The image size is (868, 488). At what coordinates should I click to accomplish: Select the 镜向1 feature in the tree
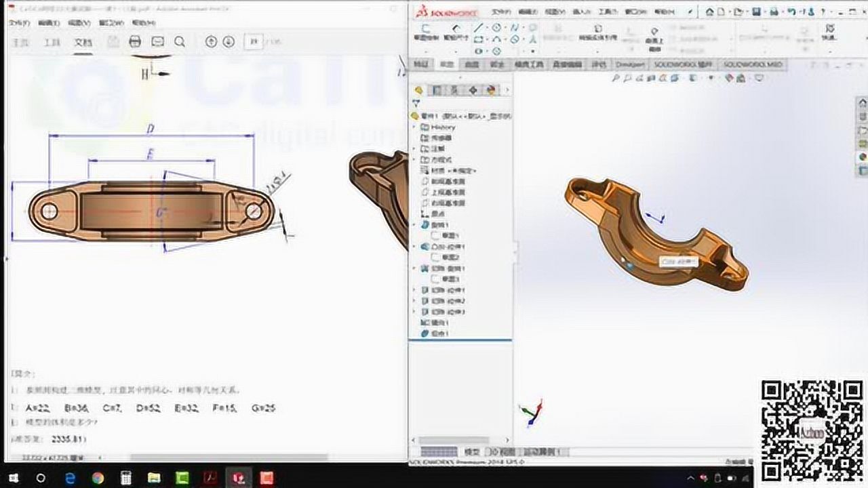click(439, 323)
